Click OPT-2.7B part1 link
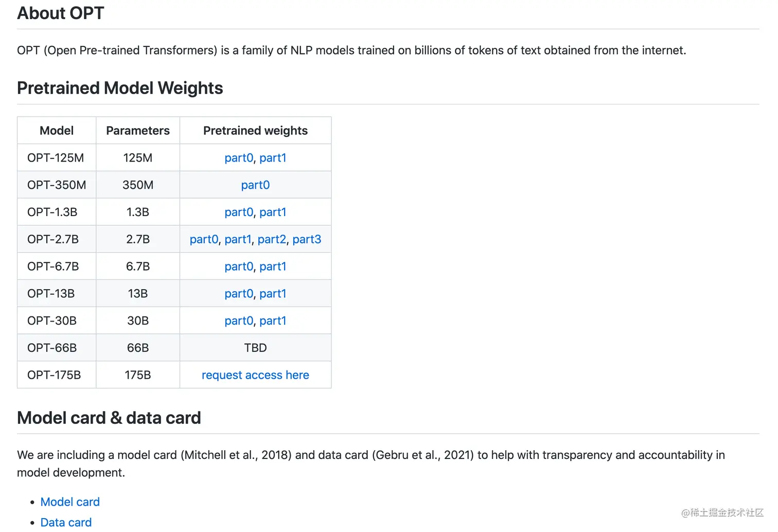This screenshot has width=778, height=532. tap(238, 240)
